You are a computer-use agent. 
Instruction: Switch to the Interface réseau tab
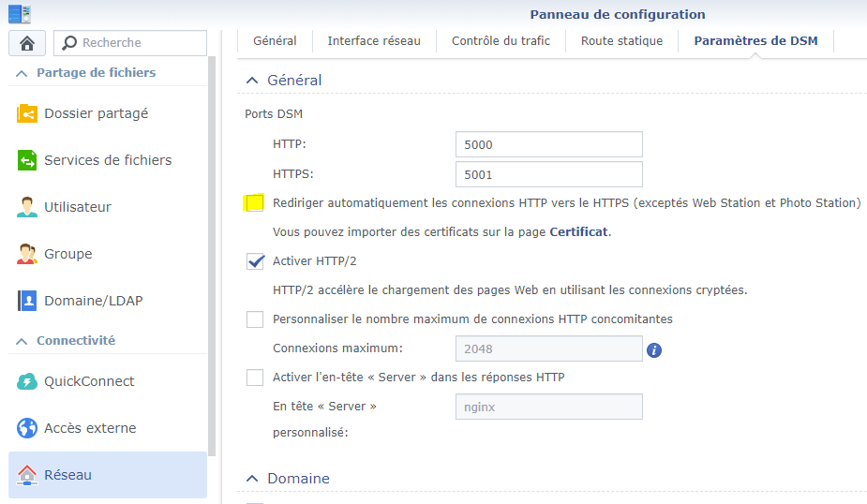[x=374, y=41]
